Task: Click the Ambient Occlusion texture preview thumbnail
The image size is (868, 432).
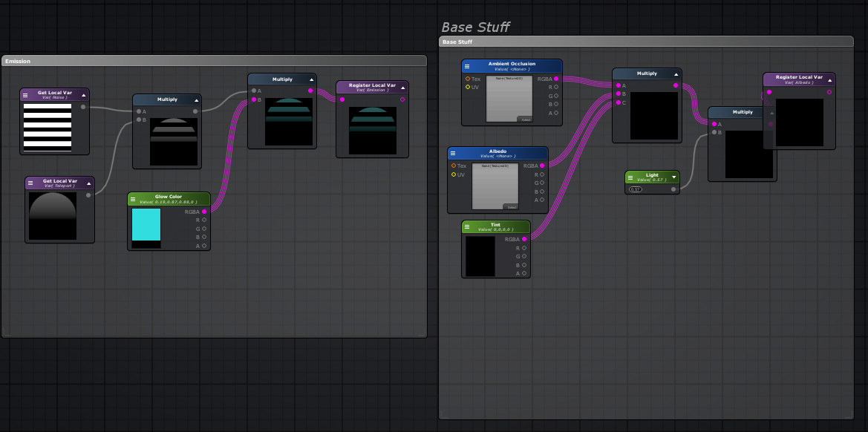Action: tap(509, 99)
